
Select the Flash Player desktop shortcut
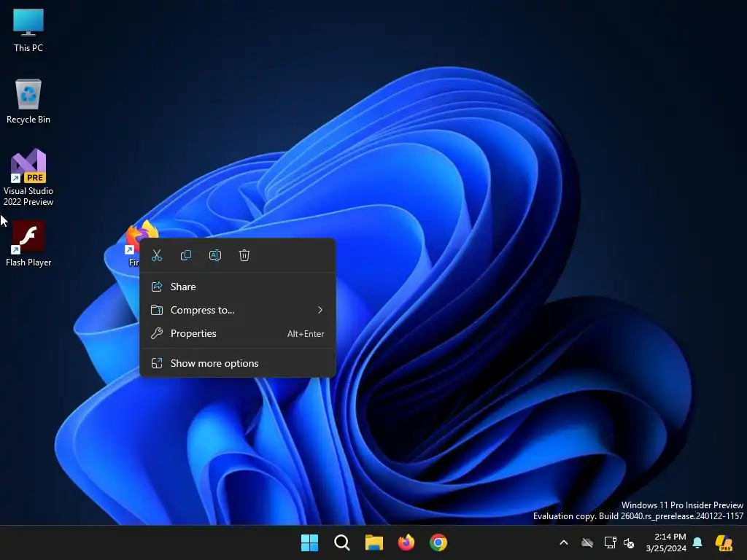28,244
